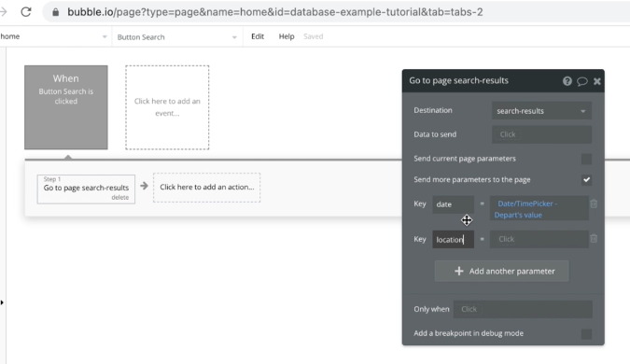630x364 pixels.
Task: Open the Edit menu
Action: coord(258,36)
